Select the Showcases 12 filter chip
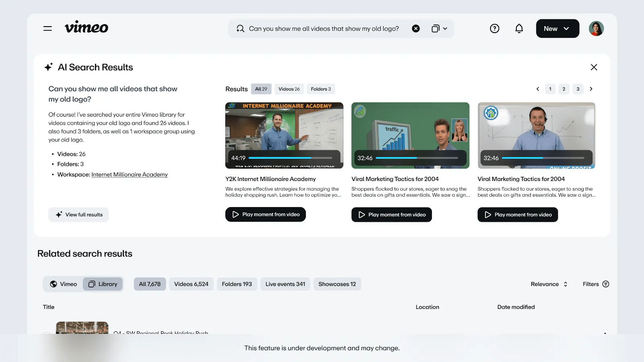The height and width of the screenshot is (362, 644). (337, 284)
